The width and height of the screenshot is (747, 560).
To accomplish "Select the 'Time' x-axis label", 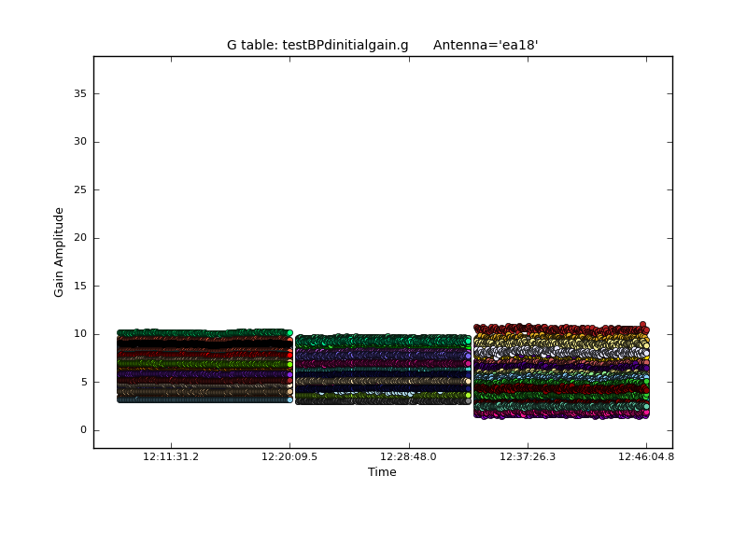I will point(382,472).
